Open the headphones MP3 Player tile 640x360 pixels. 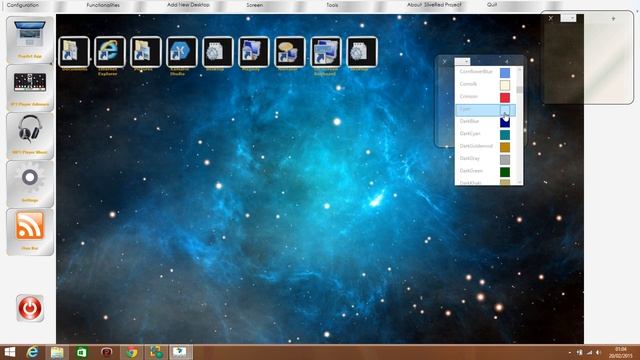click(30, 136)
